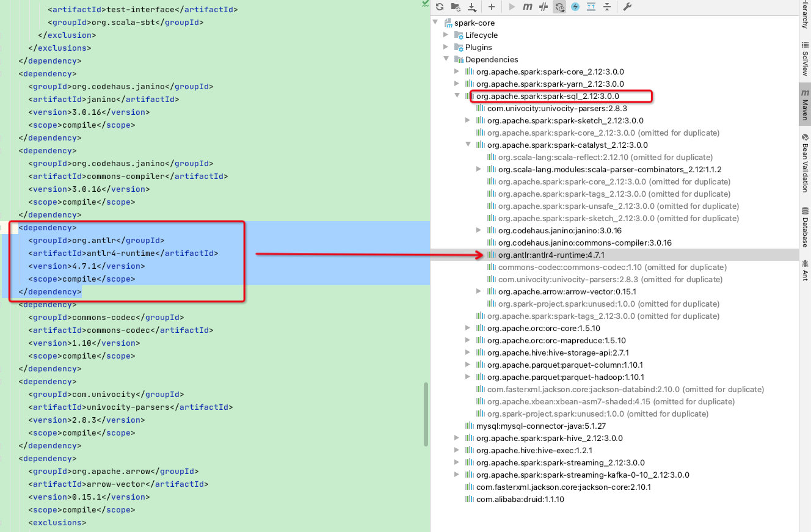Open the Hierarchy tool window tab
Image resolution: width=811 pixels, height=532 pixels.
(805, 13)
